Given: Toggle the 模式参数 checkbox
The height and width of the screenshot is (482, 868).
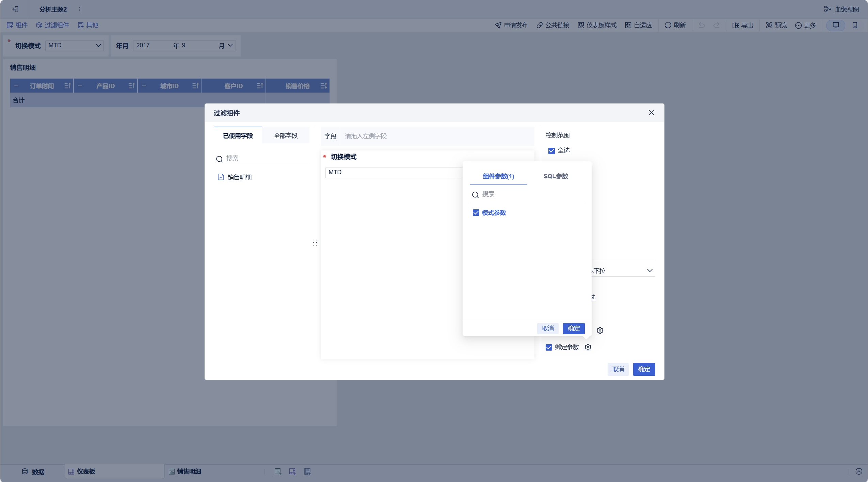Looking at the screenshot, I should click(476, 213).
